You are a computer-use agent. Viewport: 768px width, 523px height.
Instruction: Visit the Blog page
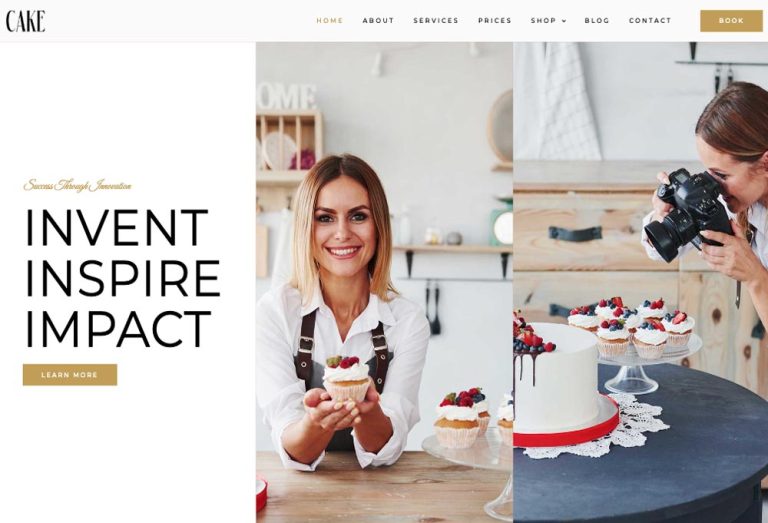tap(597, 21)
